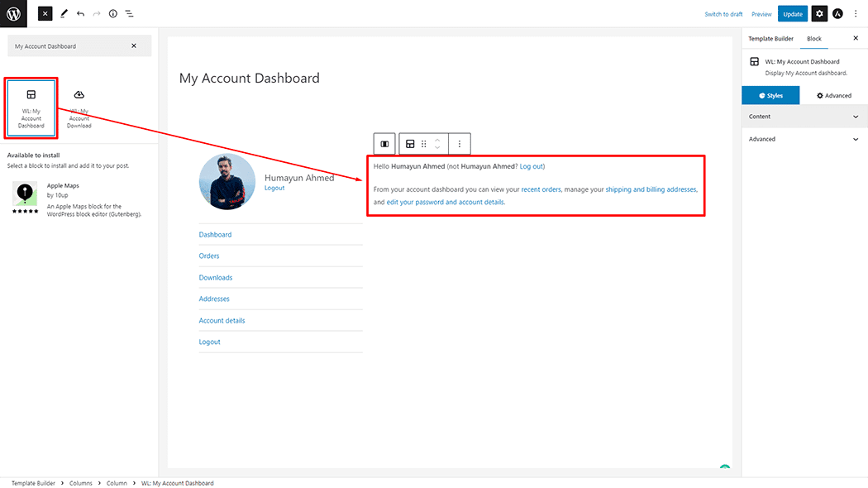Toggle the Settings gear sidebar
Screen dimensions: 868x488
[818, 14]
